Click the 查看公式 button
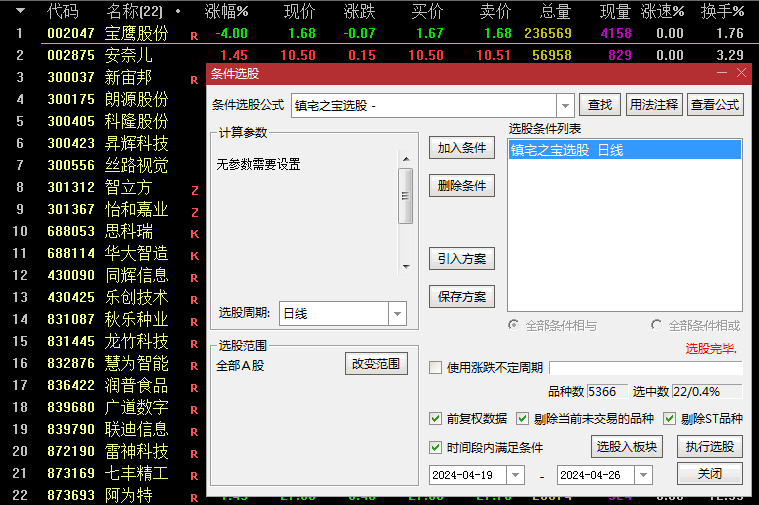 coord(715,105)
